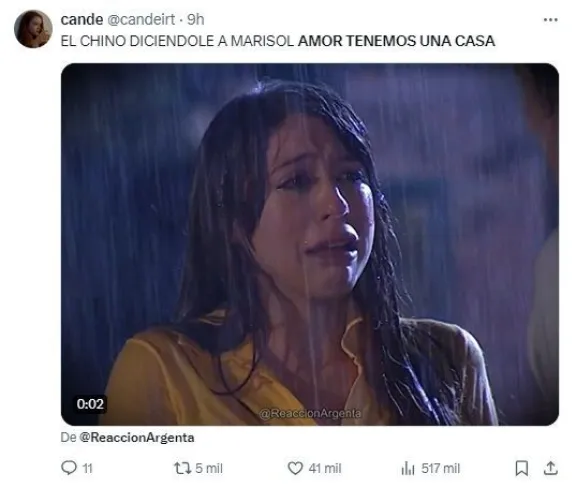Bookmark the tweet
Image resolution: width=576 pixels, height=488 pixels.
click(x=522, y=468)
